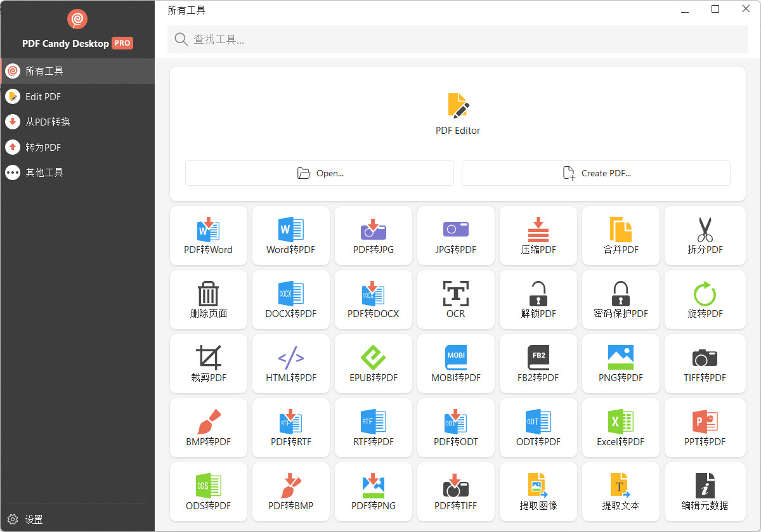This screenshot has width=761, height=532.
Task: Open the 提取图像 tool
Action: (x=538, y=491)
